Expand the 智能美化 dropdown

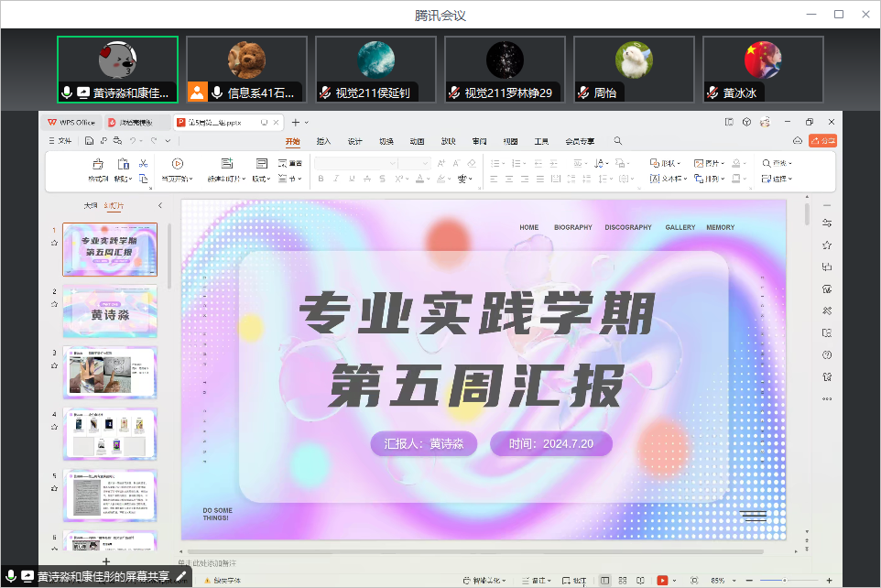tap(484, 581)
